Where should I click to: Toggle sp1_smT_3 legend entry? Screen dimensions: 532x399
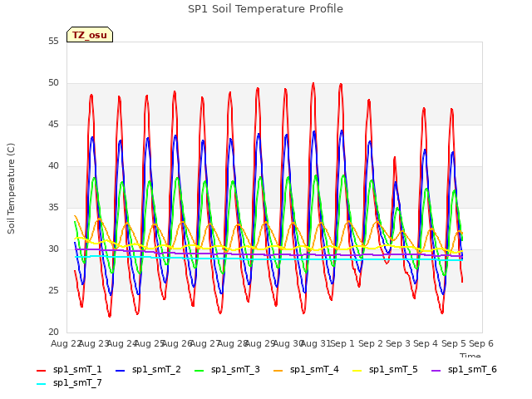(227, 369)
